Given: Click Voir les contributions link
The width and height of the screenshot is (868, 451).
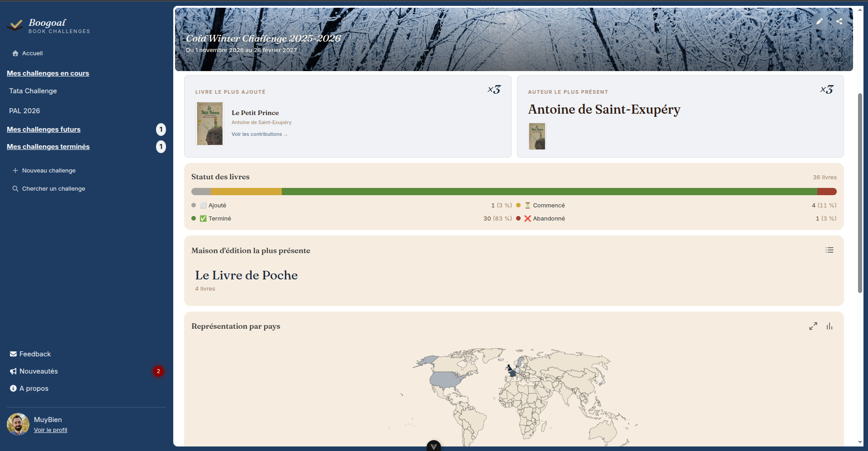Looking at the screenshot, I should click(259, 134).
